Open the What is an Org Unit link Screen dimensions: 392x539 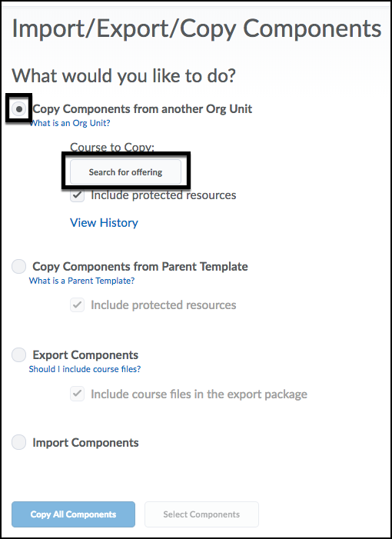click(x=70, y=123)
